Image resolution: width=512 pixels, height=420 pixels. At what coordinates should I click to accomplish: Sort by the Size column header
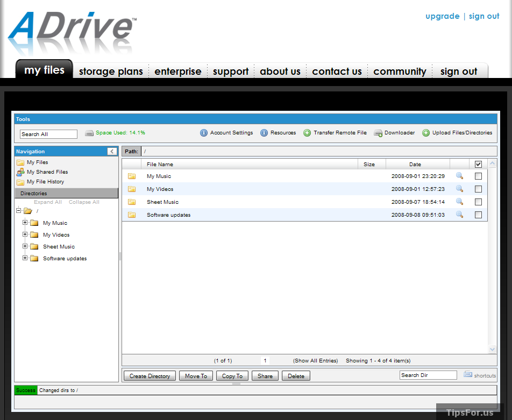(x=372, y=164)
